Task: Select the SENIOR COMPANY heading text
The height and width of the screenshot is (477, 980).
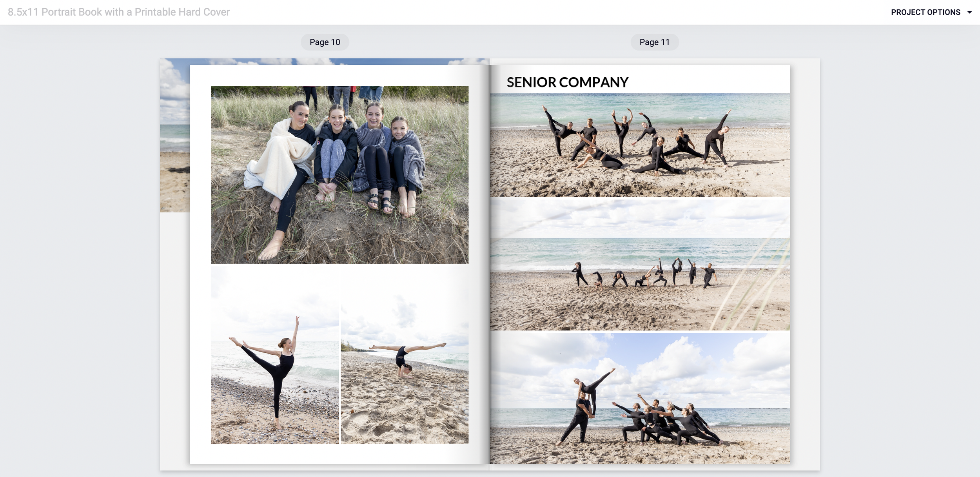Action: [567, 82]
